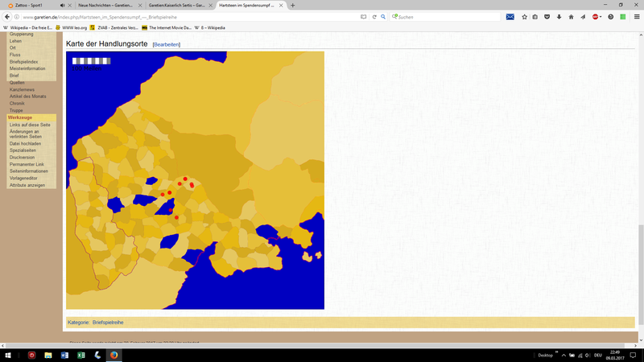This screenshot has width=644, height=362.
Task: Click the Bearbeiten edit link
Action: pos(167,44)
